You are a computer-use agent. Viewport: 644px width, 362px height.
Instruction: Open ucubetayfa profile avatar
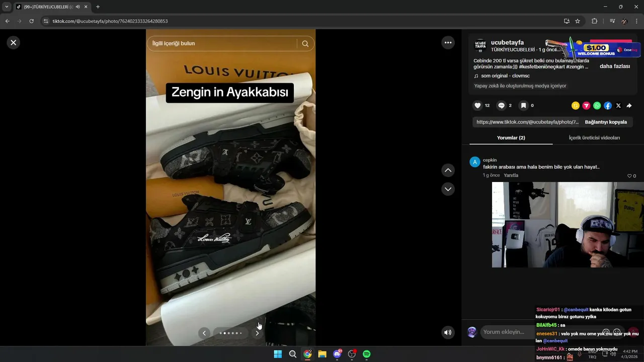[x=480, y=45]
